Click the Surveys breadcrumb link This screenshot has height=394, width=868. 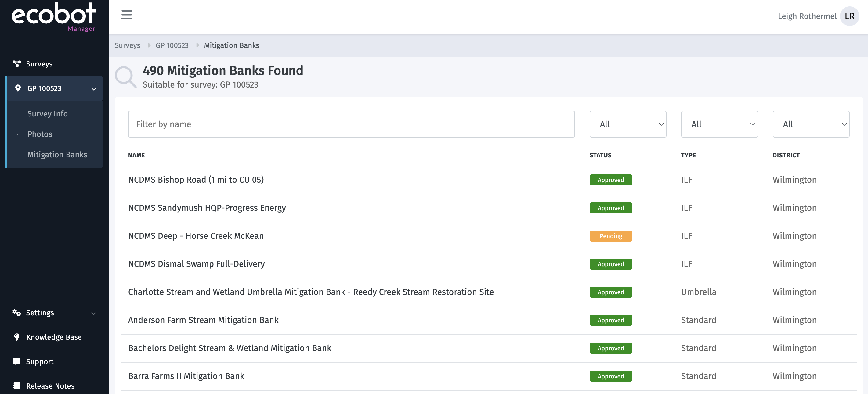click(x=127, y=45)
